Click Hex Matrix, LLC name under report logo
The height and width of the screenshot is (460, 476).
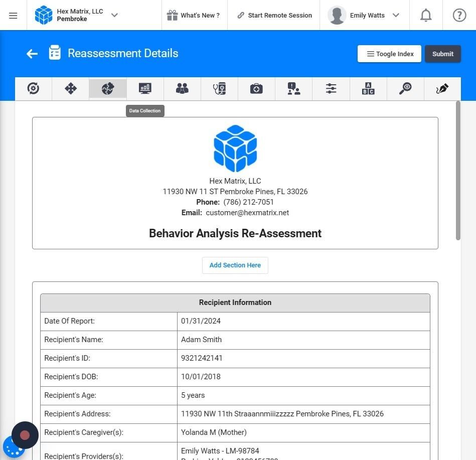coord(235,181)
